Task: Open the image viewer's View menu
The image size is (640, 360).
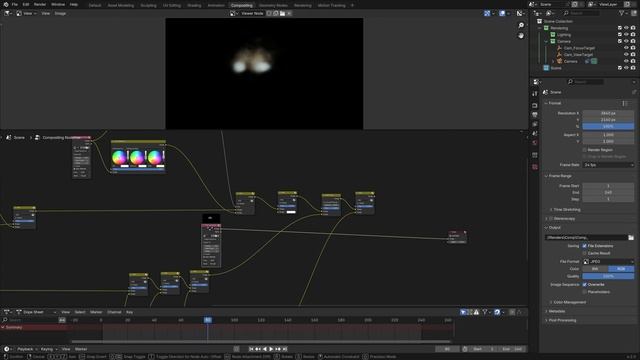Action: [45, 13]
